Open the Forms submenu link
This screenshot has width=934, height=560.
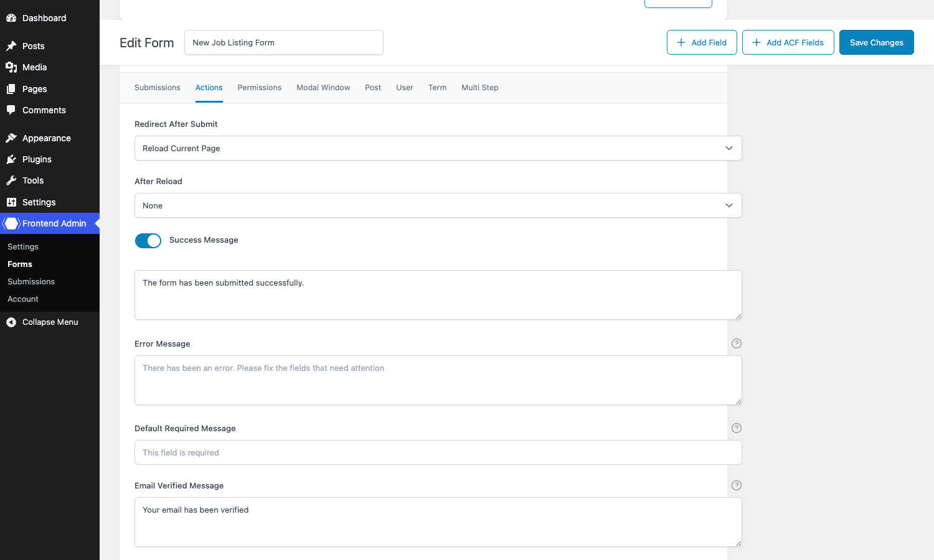(20, 264)
